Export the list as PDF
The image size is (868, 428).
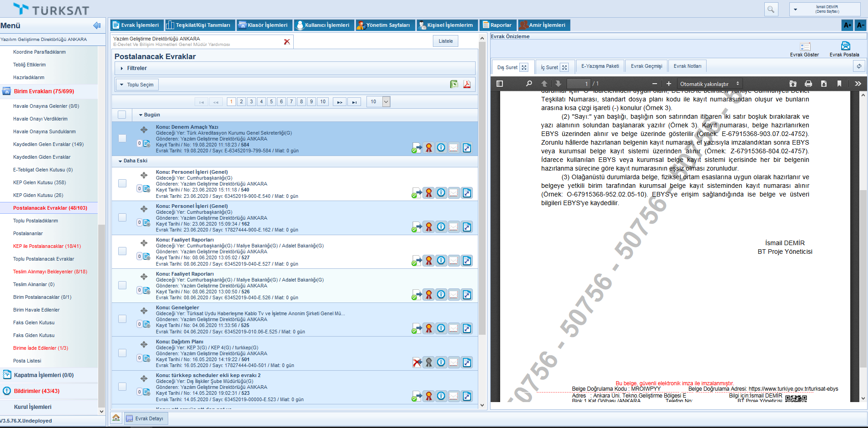467,84
